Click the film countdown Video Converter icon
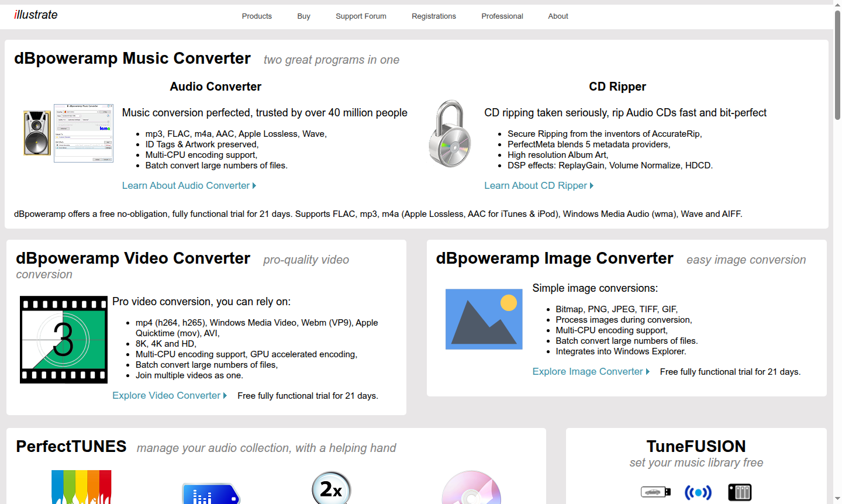 click(x=64, y=340)
